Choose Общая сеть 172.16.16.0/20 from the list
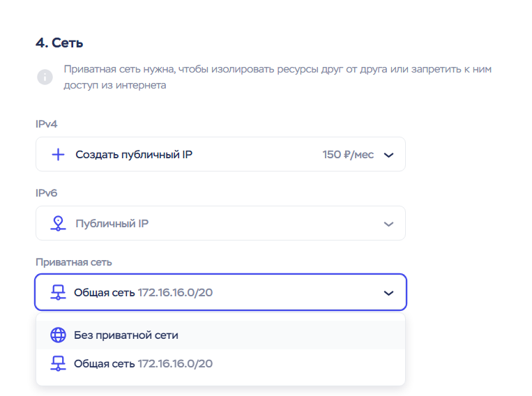The width and height of the screenshot is (532, 396). [143, 363]
